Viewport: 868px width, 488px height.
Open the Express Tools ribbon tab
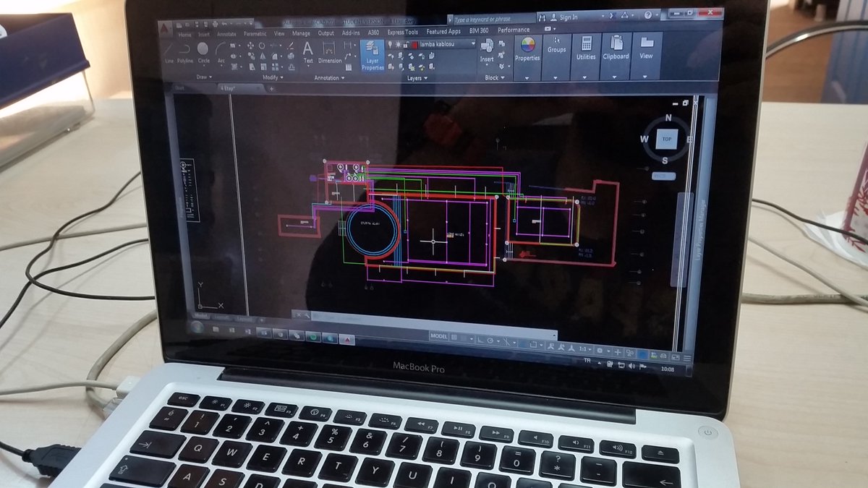402,32
